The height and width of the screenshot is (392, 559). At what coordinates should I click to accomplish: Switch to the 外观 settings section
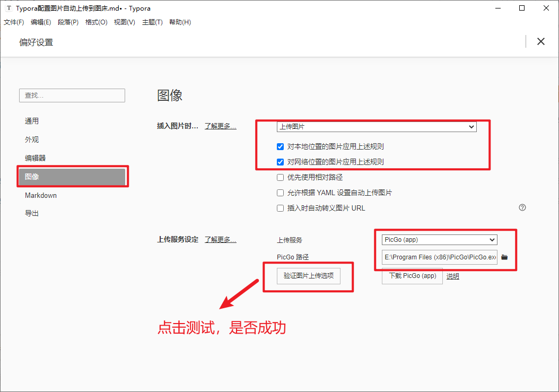(x=32, y=139)
